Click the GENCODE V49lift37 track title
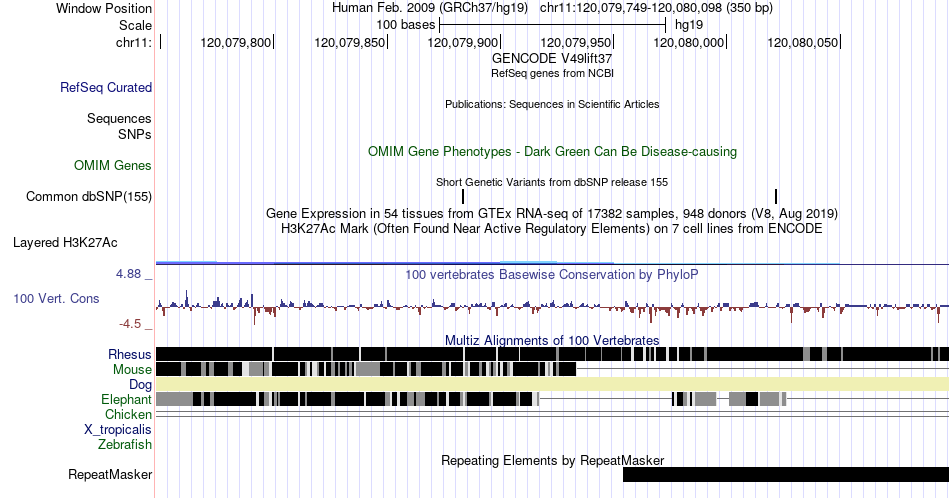Image resolution: width=950 pixels, height=498 pixels. (x=552, y=58)
